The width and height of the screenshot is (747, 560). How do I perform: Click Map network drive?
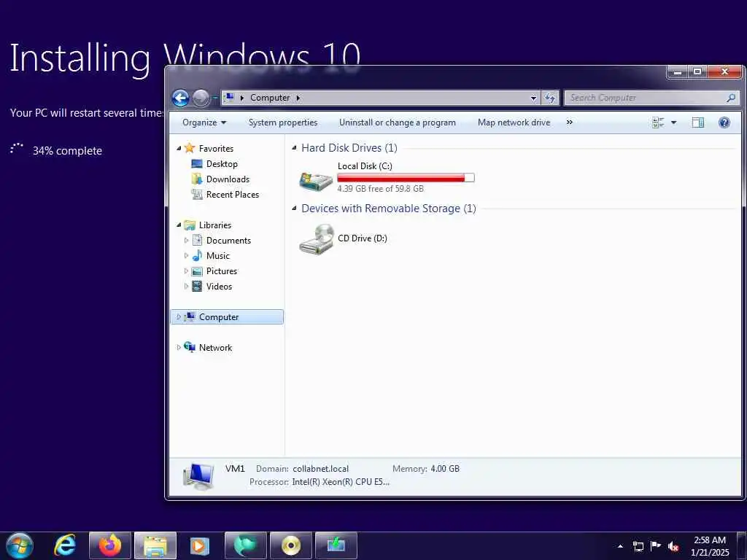point(514,122)
